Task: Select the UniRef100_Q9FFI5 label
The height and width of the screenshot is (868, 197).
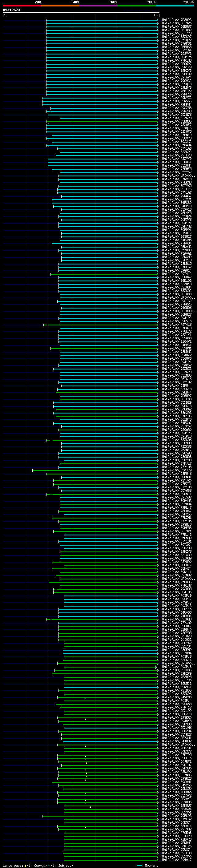Action: tap(176, 758)
